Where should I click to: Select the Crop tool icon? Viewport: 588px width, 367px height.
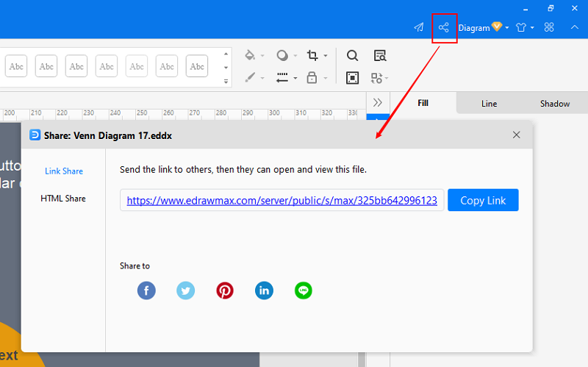(312, 56)
